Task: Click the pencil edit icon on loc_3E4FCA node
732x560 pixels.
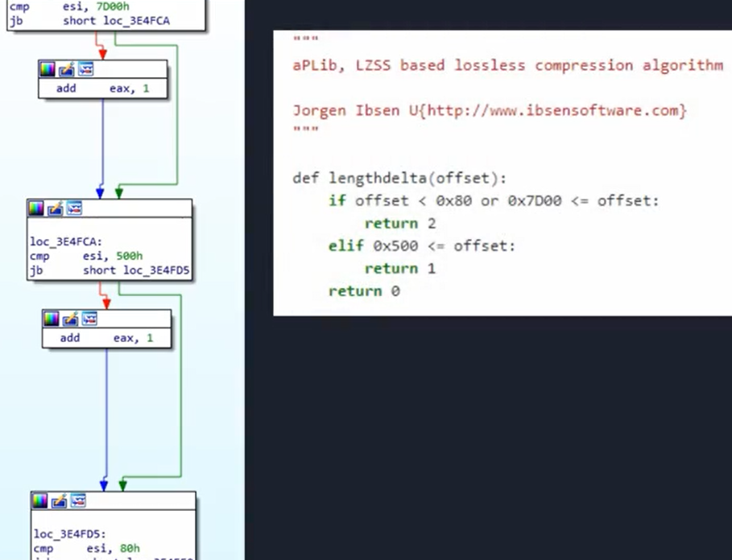Action: (55, 209)
